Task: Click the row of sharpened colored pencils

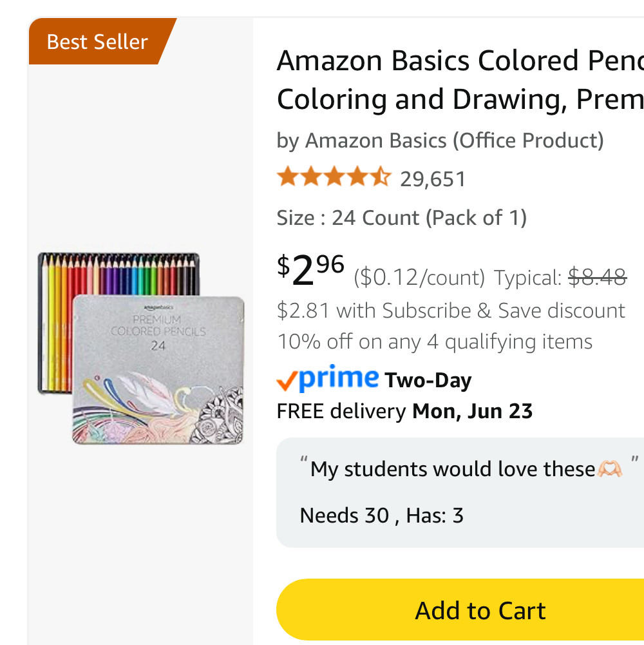Action: click(x=119, y=274)
